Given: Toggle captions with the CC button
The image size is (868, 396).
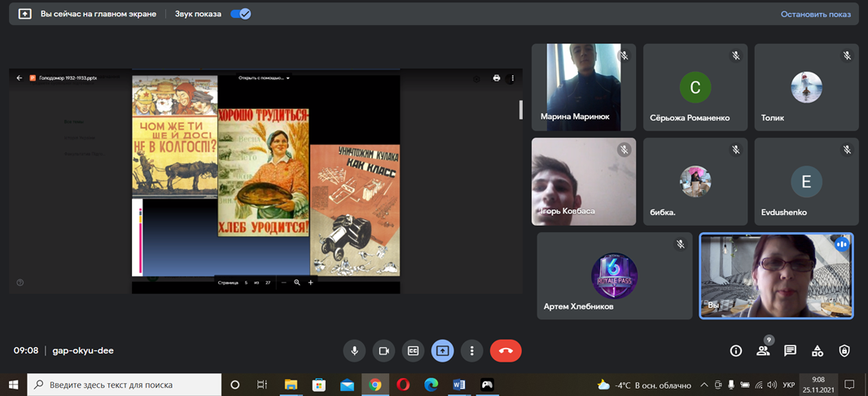Looking at the screenshot, I should pyautogui.click(x=413, y=350).
